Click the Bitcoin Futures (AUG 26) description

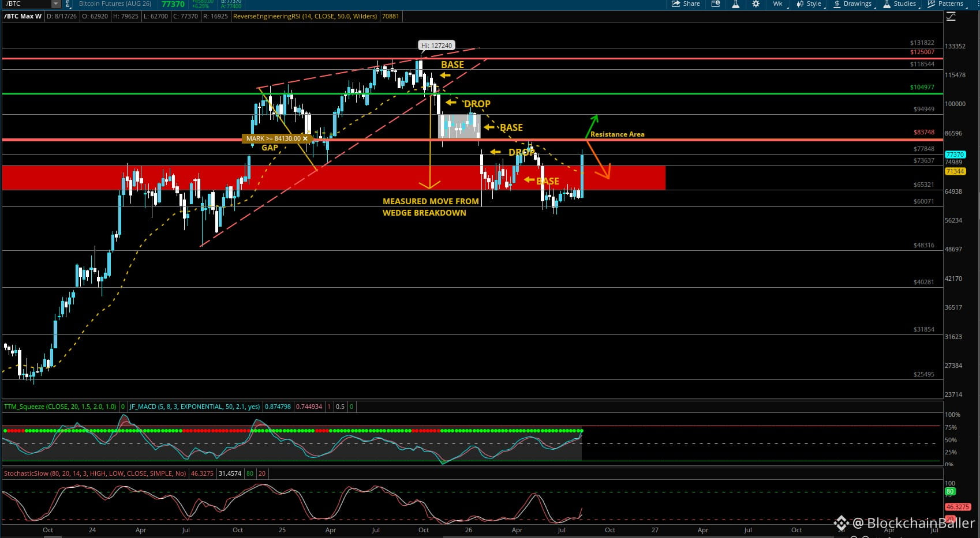pos(115,4)
